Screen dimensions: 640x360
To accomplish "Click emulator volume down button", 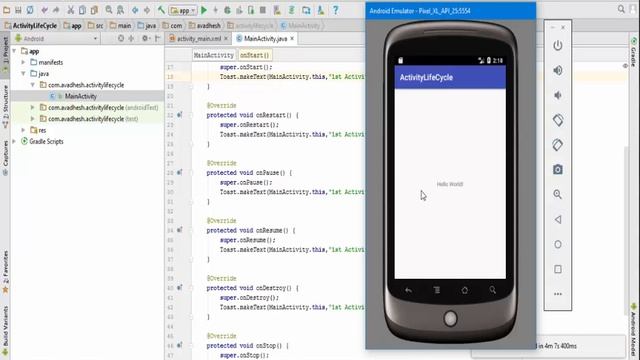I will (x=558, y=95).
